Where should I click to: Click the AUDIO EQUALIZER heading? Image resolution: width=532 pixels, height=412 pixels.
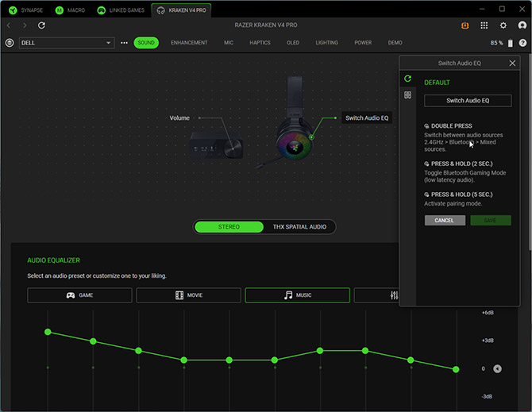click(54, 260)
